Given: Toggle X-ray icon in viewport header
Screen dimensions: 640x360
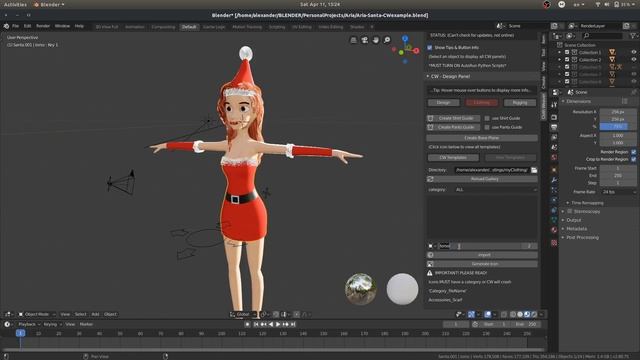Looking at the screenshot, I should [504, 314].
